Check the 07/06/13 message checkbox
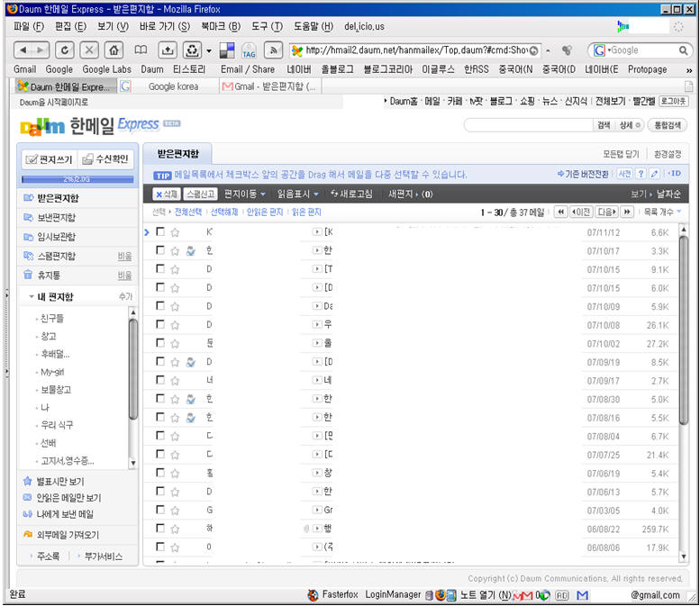700x606 pixels. click(x=160, y=491)
